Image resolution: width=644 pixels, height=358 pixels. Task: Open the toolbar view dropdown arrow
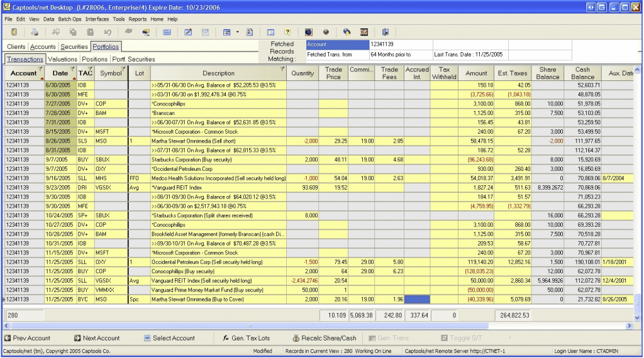point(238,32)
